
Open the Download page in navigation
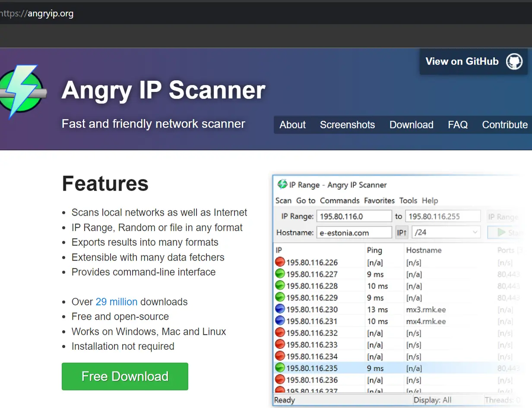click(411, 125)
